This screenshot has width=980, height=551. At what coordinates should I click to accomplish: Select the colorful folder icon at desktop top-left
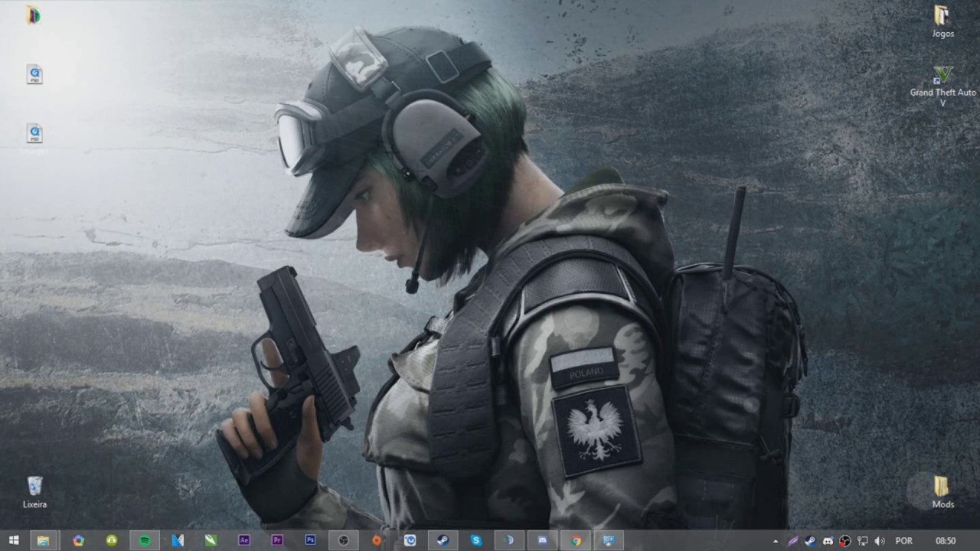(33, 15)
